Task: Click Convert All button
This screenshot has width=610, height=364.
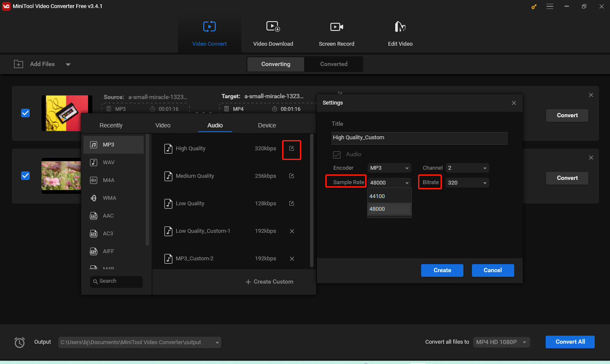Action: click(x=570, y=342)
